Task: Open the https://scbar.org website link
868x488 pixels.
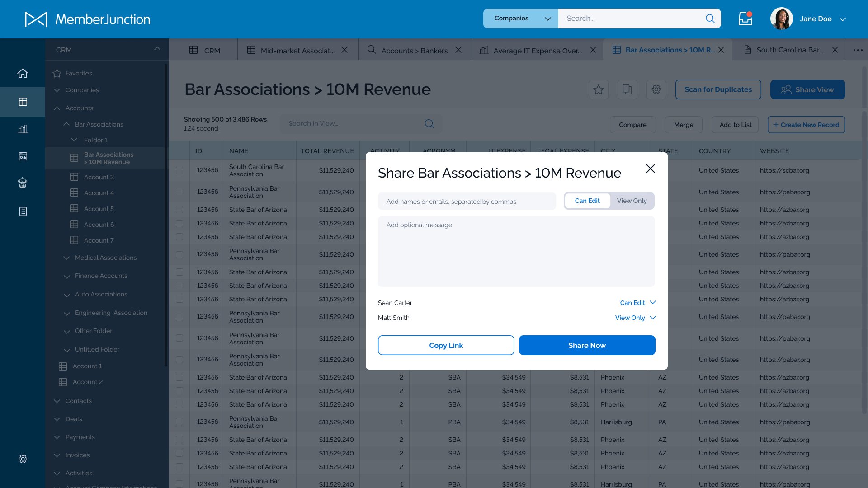Action: [x=784, y=170]
